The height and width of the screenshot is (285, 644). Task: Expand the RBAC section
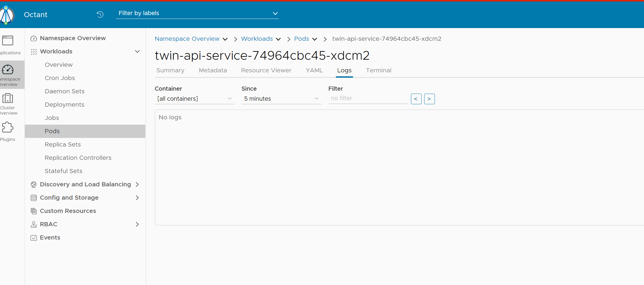tap(137, 224)
